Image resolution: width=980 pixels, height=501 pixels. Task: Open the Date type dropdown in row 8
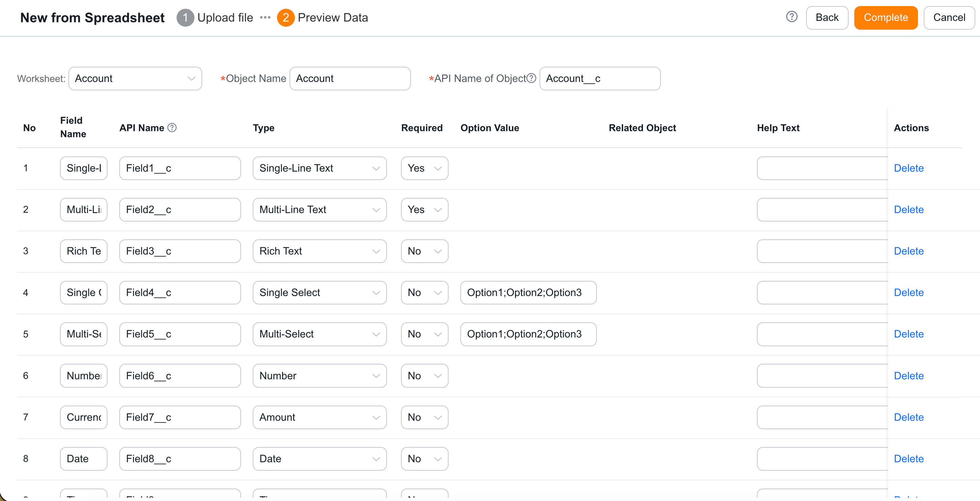[319, 459]
